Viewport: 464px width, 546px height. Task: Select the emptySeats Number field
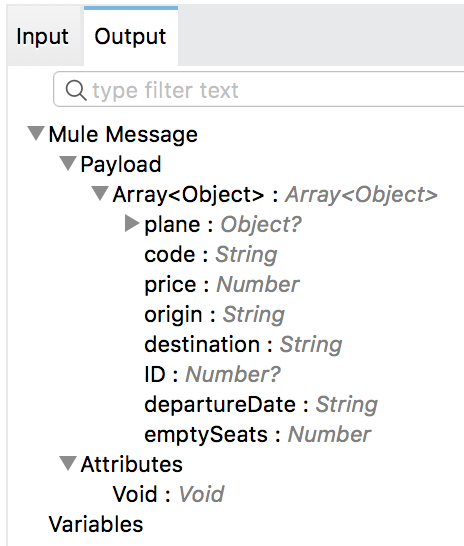258,435
